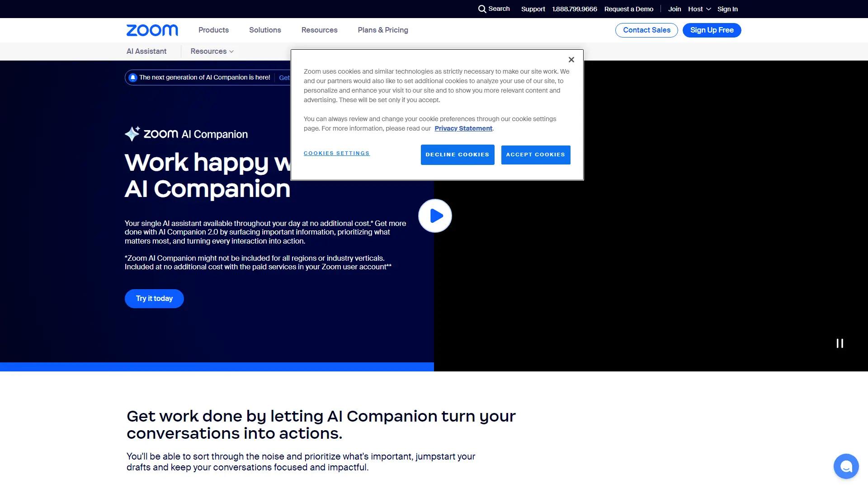Click Try it today
The width and height of the screenshot is (868, 488).
[x=154, y=298]
